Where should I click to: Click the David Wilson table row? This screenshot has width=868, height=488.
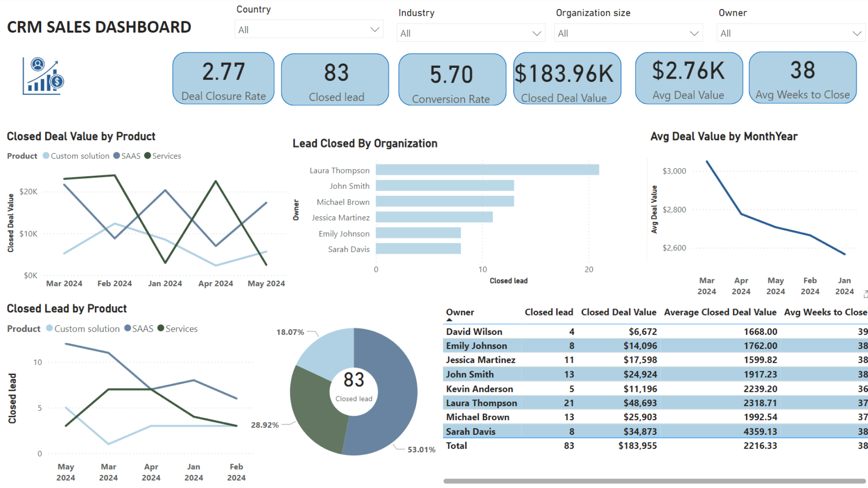pos(656,332)
